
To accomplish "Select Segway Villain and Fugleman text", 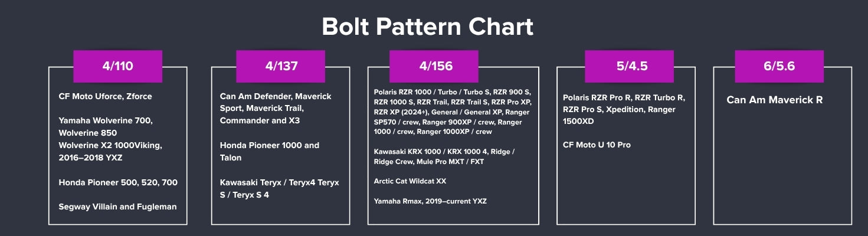I will click(117, 206).
